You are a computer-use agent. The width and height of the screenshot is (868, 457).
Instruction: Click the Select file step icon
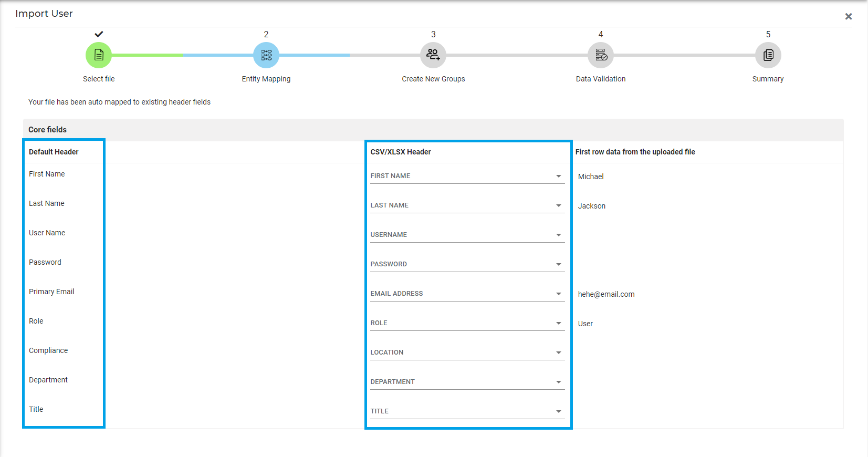(x=99, y=55)
